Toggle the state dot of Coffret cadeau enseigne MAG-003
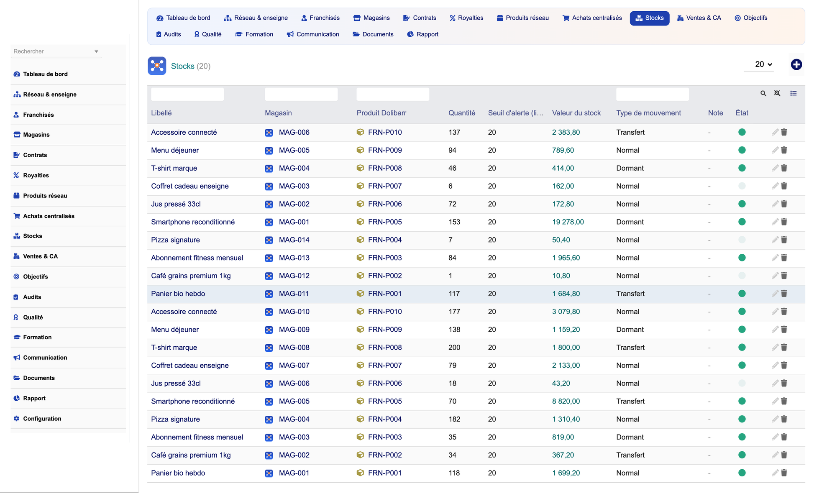814x504 pixels. pos(742,186)
